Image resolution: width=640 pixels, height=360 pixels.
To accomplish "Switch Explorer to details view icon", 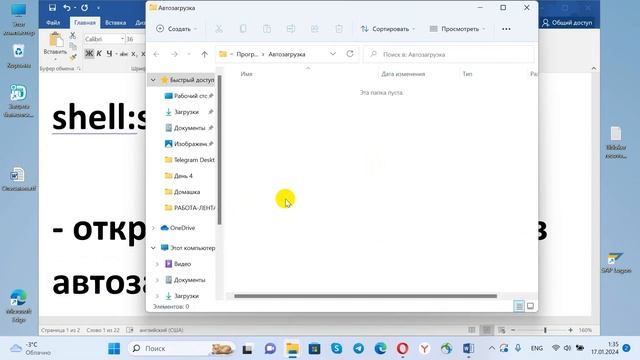I will point(519,306).
